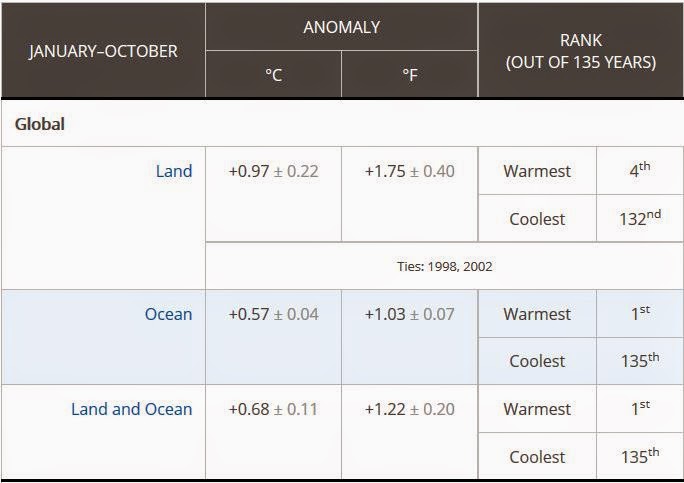Click the Warmest label in the Land row

coord(537,171)
